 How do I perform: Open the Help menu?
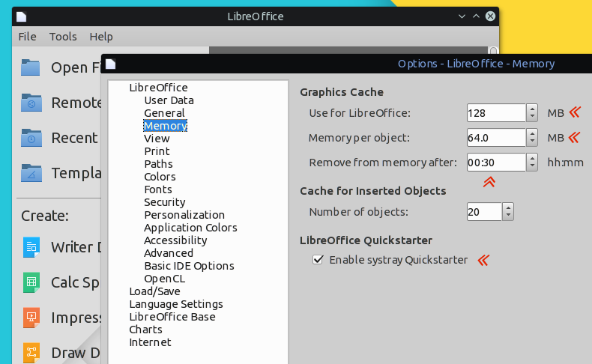click(x=101, y=37)
